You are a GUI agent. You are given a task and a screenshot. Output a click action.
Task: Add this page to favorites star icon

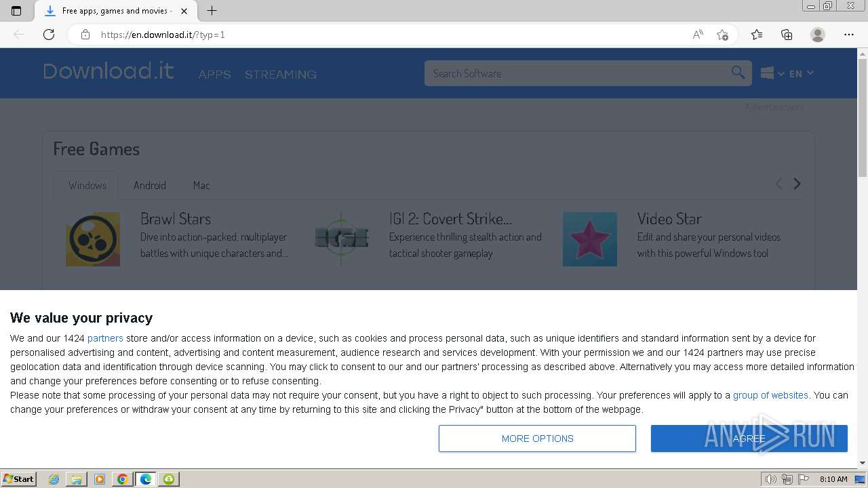(x=722, y=35)
